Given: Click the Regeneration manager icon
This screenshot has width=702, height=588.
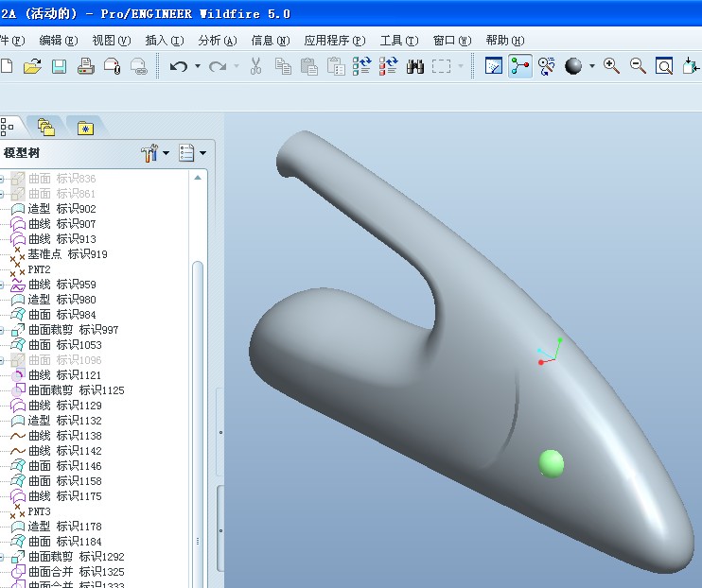Looking at the screenshot, I should [x=388, y=66].
